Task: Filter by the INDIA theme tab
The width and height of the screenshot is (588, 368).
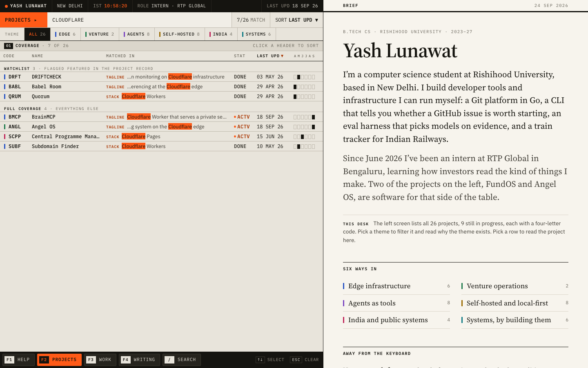Action: [x=221, y=34]
